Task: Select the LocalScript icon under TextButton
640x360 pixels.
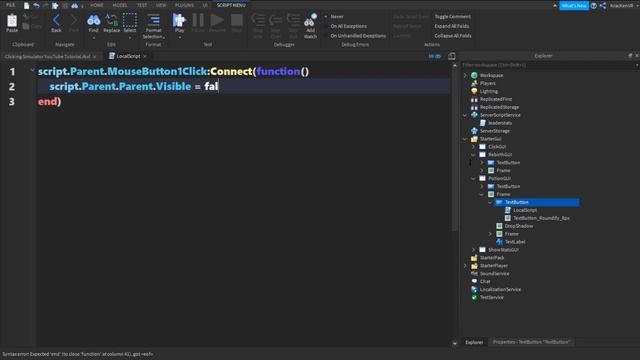Action: click(x=508, y=210)
